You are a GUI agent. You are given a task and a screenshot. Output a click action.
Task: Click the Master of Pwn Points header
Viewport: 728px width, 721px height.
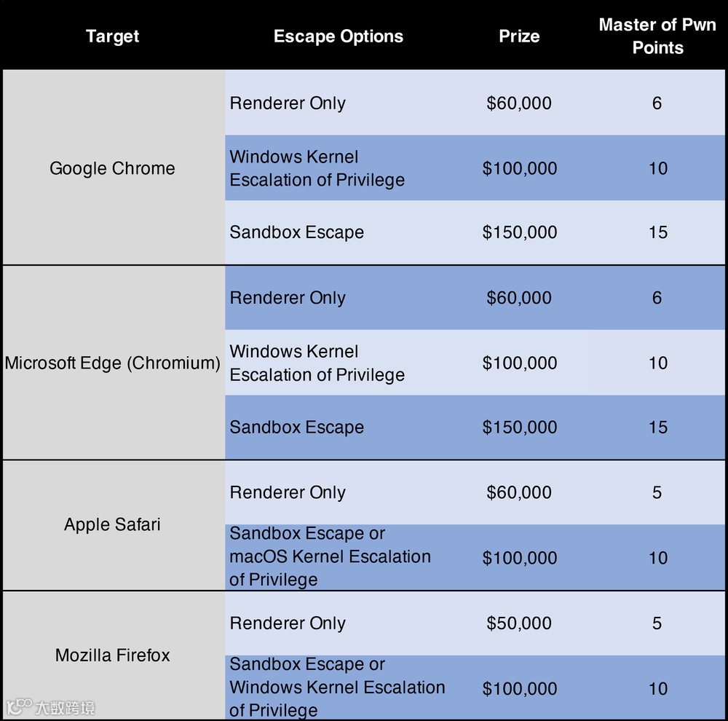[657, 36]
